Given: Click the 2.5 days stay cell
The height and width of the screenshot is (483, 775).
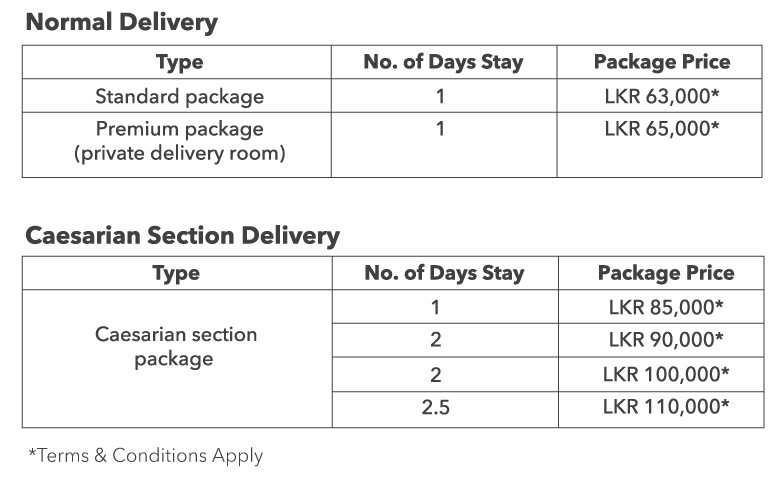Looking at the screenshot, I should pos(435,407).
